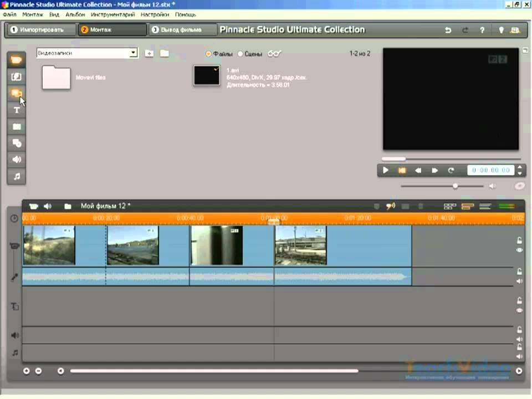Select the 1.avi video thumbnail
Screen dimensions: 532x399
[207, 75]
